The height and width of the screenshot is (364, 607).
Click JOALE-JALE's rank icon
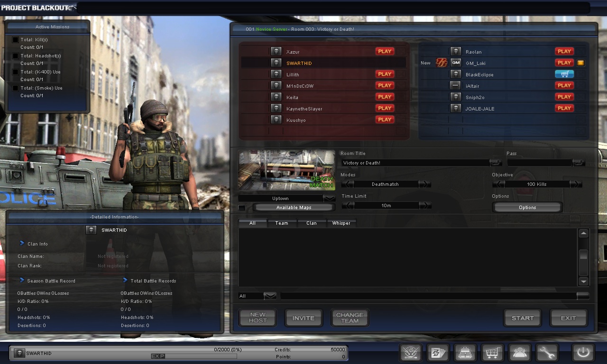456,108
